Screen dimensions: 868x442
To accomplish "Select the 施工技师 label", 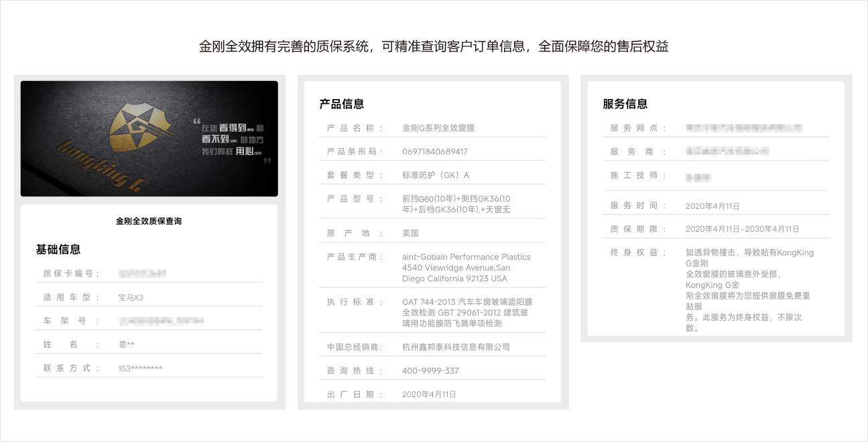I will [x=639, y=175].
